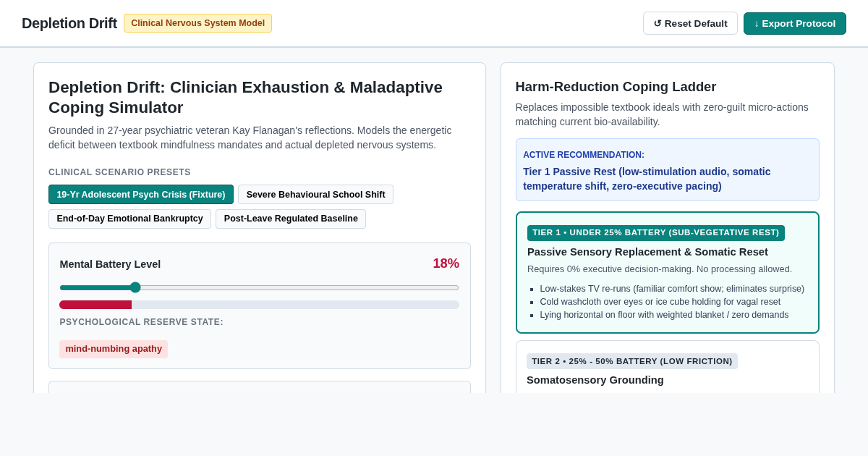Click the Psychological Reserve State label
Image resolution: width=868 pixels, height=456 pixels.
[141, 322]
